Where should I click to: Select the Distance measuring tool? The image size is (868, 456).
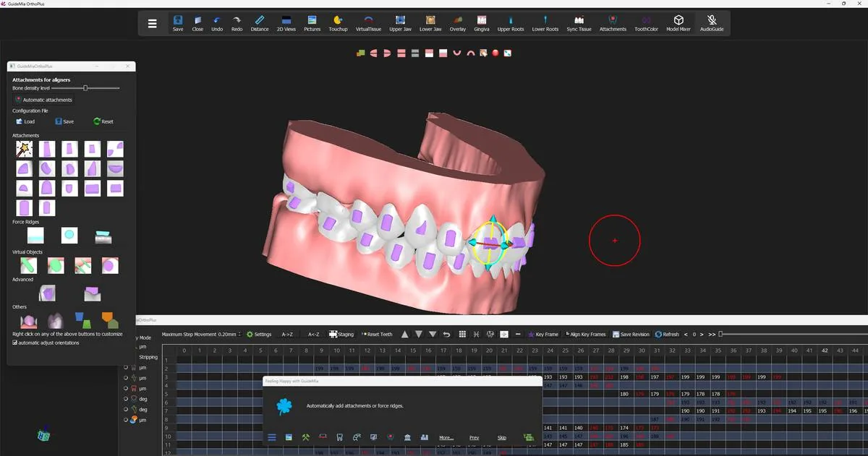click(x=260, y=23)
